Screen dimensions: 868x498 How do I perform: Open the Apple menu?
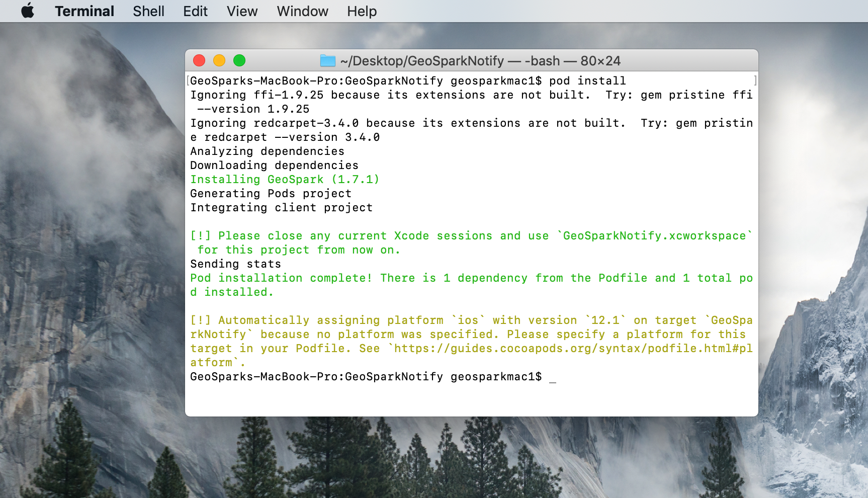pos(28,11)
